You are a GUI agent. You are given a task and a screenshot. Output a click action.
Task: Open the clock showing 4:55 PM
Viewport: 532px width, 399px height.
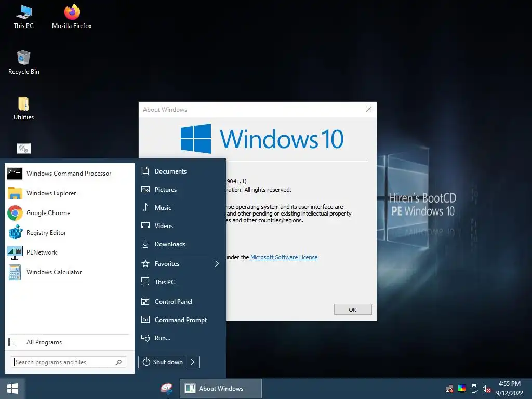click(509, 389)
